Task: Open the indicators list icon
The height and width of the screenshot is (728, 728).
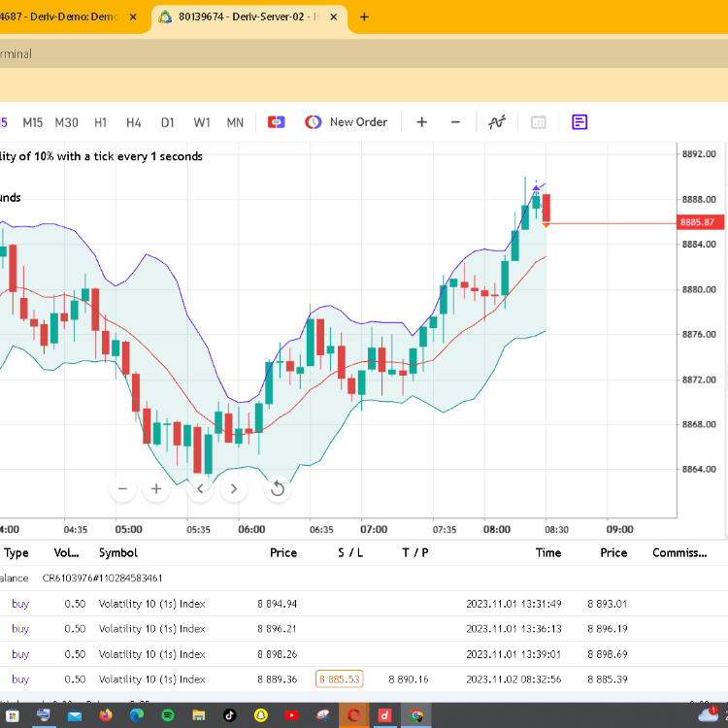Action: [x=497, y=122]
